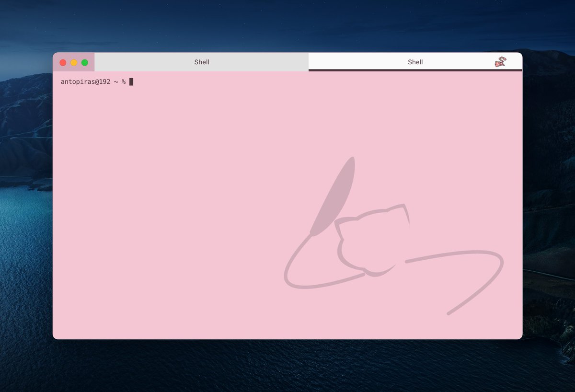Click the percent sign at the prompt
Viewport: 575px width, 392px height.
(x=124, y=81)
